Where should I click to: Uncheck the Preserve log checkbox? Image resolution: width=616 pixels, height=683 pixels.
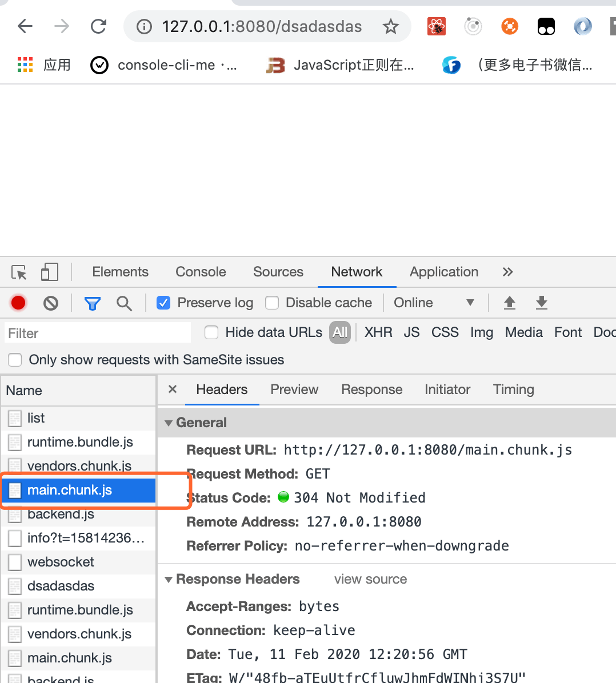point(163,303)
